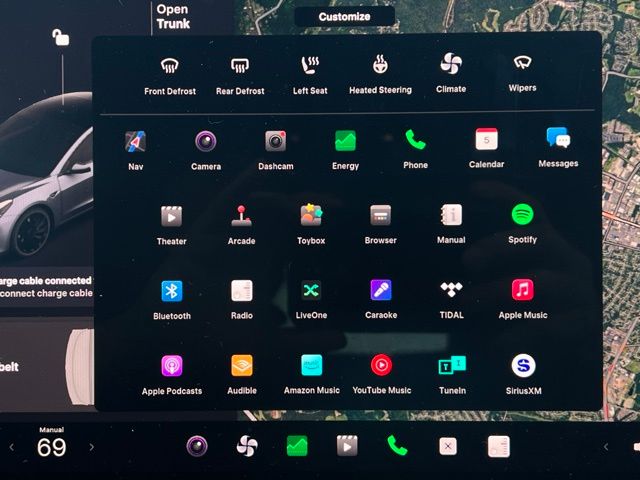Open the Spotify app
Viewport: 640px width, 480px height.
[x=522, y=215]
